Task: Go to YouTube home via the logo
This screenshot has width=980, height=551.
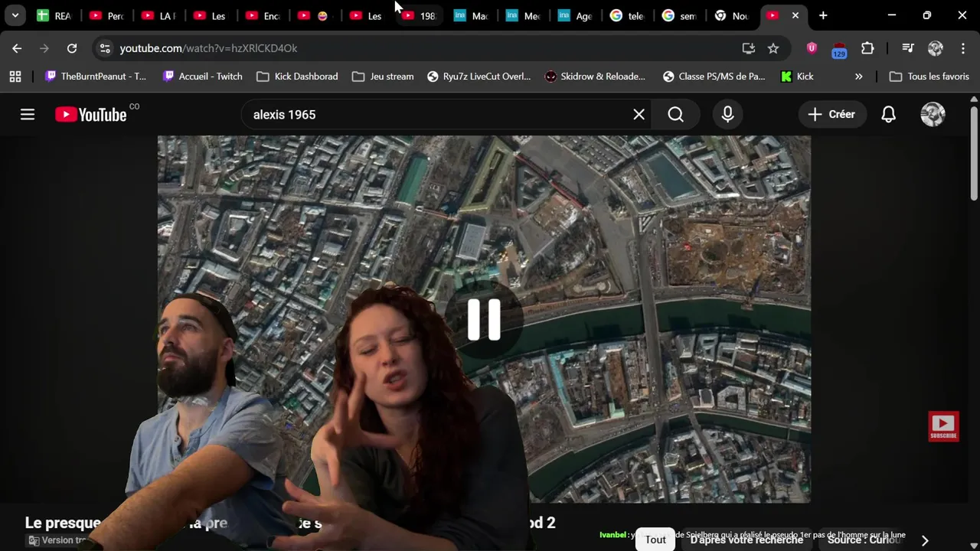Action: click(x=91, y=115)
